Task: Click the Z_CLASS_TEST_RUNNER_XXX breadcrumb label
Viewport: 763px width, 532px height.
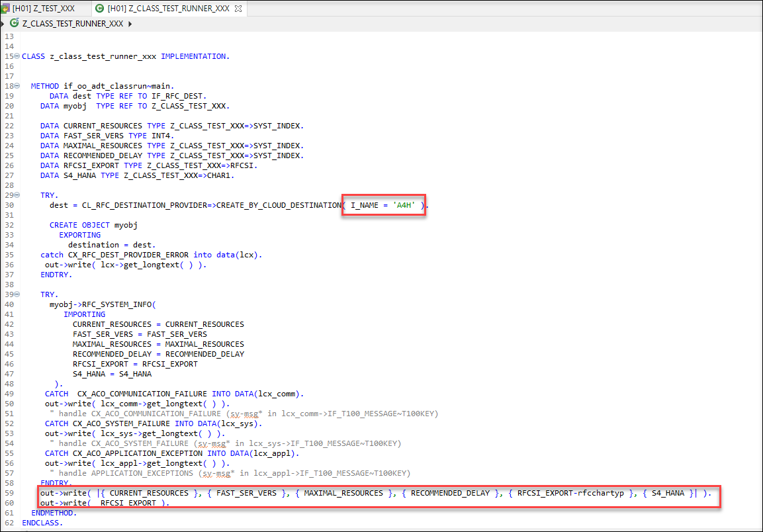Action: click(x=73, y=23)
